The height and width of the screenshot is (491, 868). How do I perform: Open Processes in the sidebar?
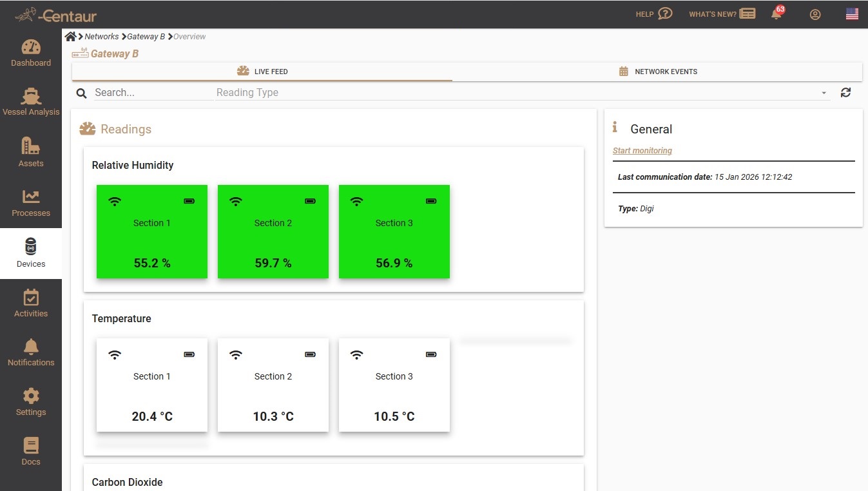(31, 202)
